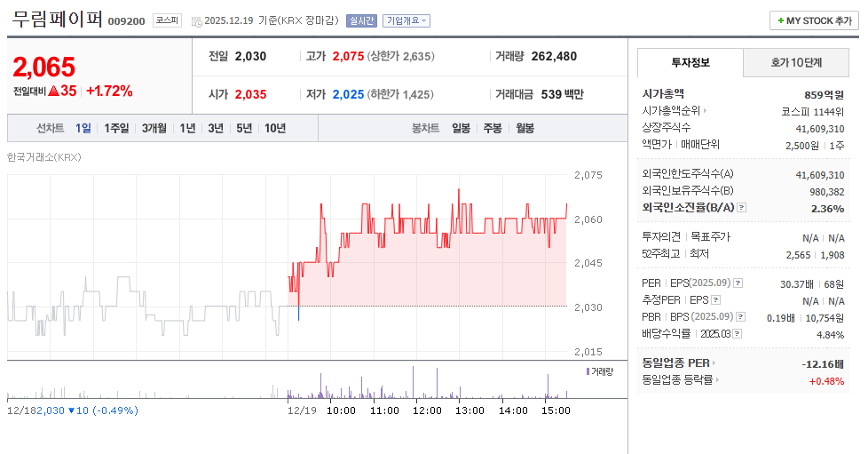Select the 1일 line chart period
The width and height of the screenshot is (868, 454).
coord(83,129)
